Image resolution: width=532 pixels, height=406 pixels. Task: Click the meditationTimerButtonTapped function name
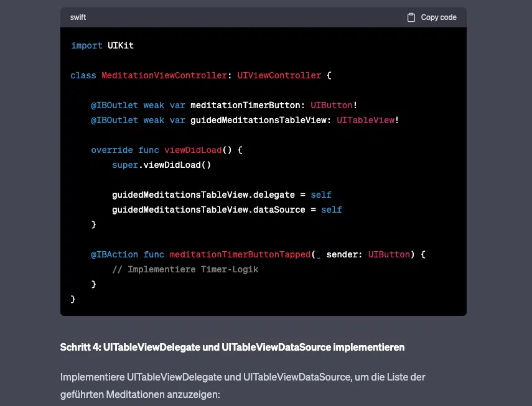pyautogui.click(x=240, y=254)
